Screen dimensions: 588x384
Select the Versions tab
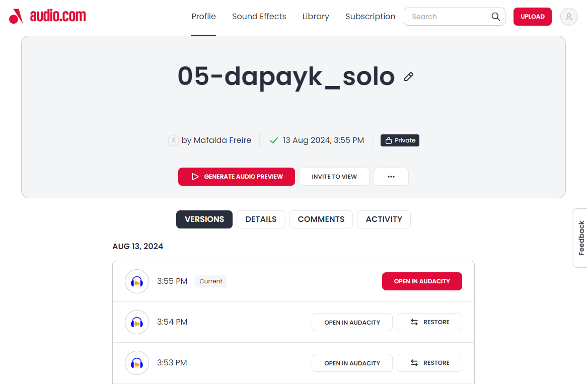(x=204, y=219)
